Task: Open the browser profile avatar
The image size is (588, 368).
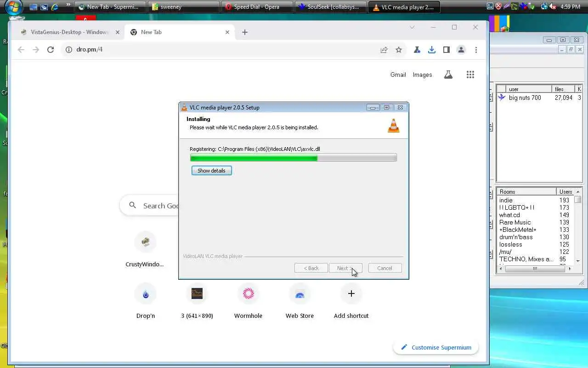Action: pos(461,50)
